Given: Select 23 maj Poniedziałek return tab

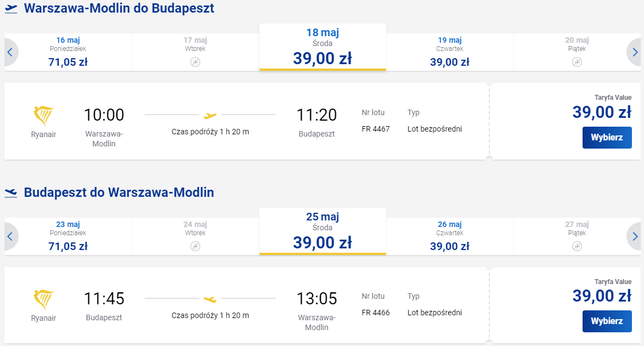Looking at the screenshot, I should [x=68, y=236].
